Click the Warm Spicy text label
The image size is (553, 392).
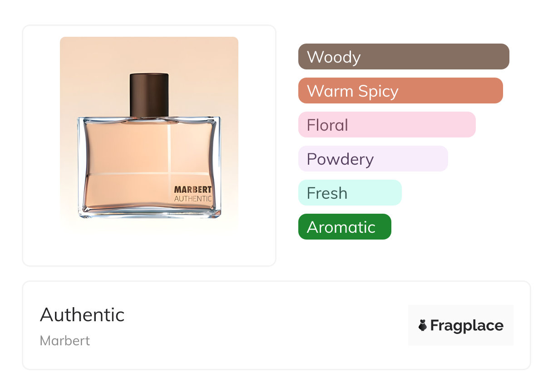click(352, 91)
